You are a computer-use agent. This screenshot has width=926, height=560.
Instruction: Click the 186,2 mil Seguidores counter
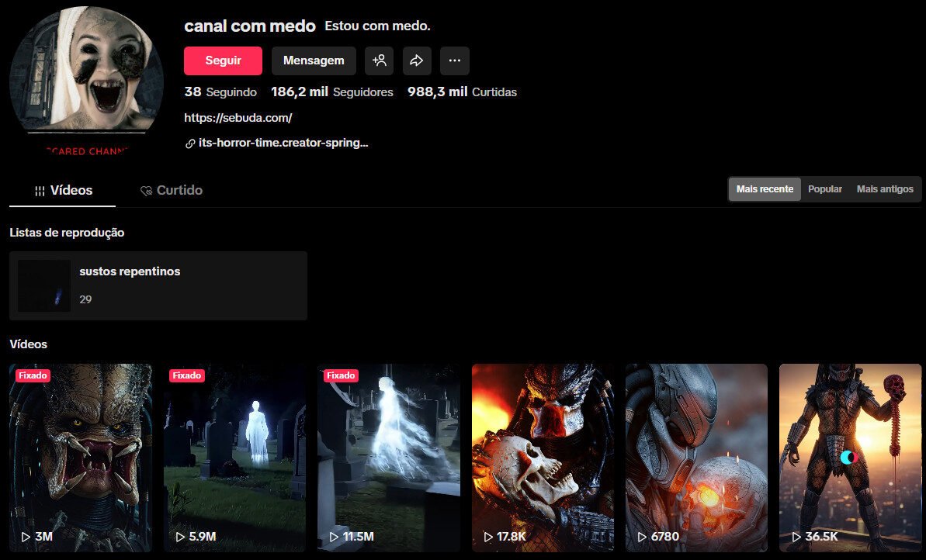(331, 92)
